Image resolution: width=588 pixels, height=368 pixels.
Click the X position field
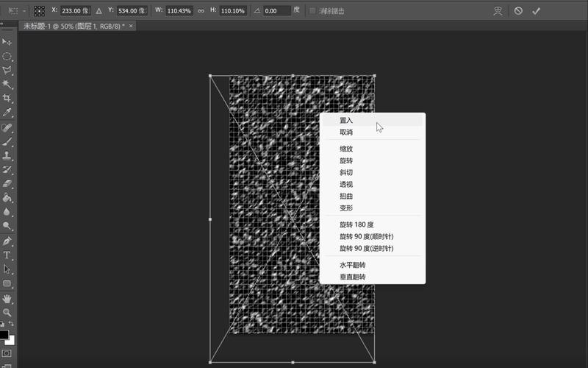coord(76,11)
